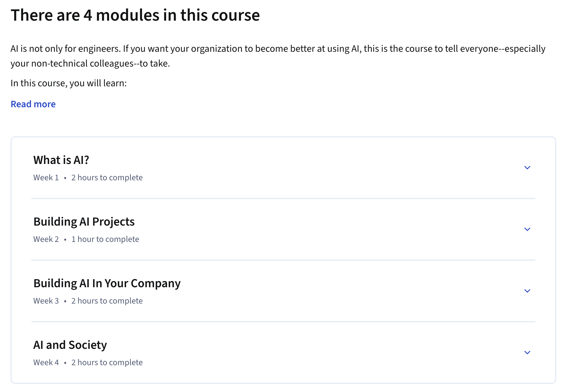Image resolution: width=564 pixels, height=392 pixels.
Task: Click the "There are 4 modules" heading
Action: coord(136,15)
